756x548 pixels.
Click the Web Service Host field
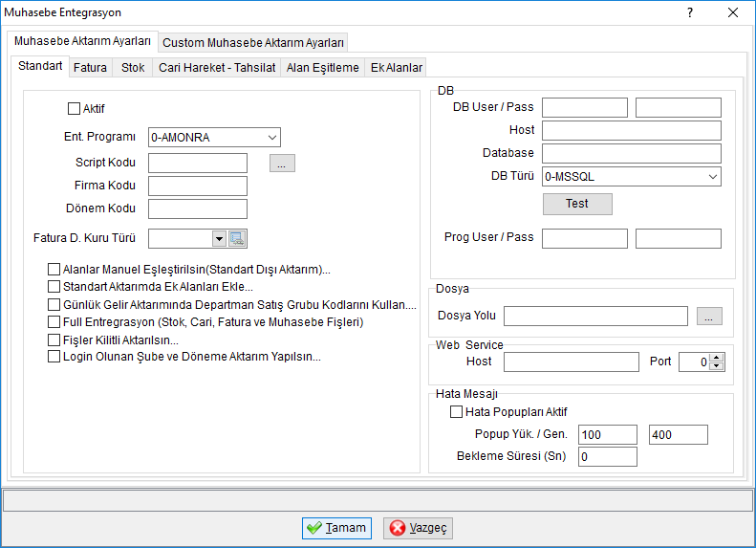[572, 362]
